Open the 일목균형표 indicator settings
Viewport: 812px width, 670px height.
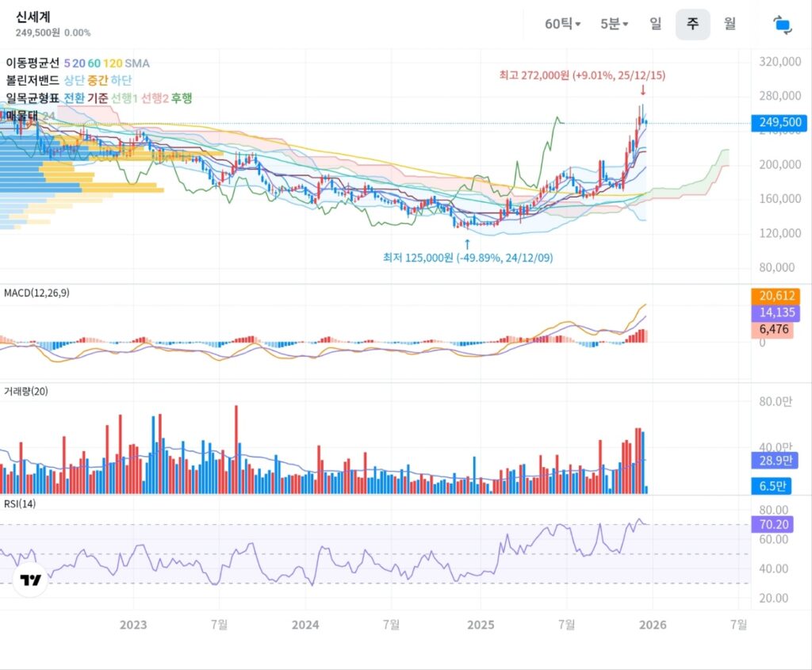click(33, 98)
